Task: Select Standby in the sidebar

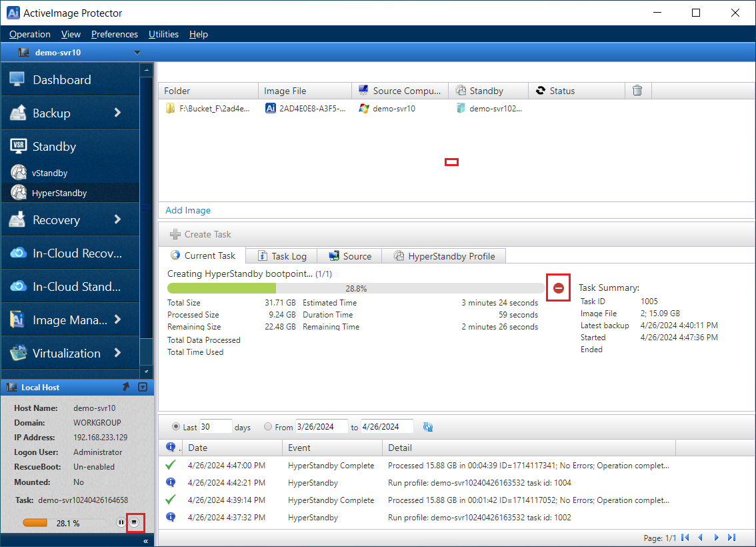Action: (x=71, y=146)
